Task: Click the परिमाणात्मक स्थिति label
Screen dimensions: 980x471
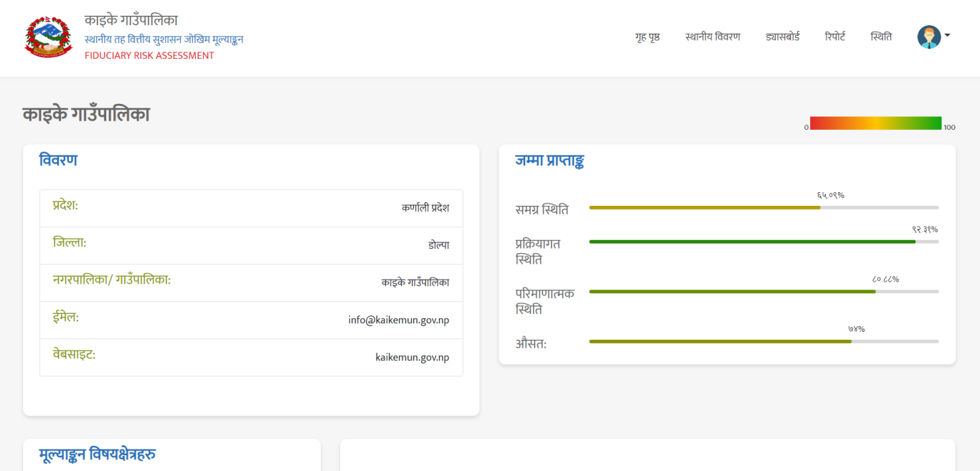Action: pyautogui.click(x=545, y=301)
